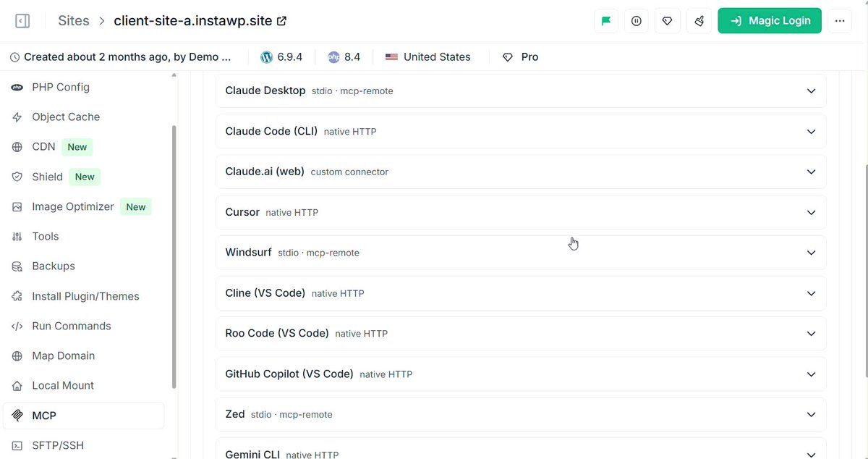Click the Shield sidebar icon

point(17,177)
